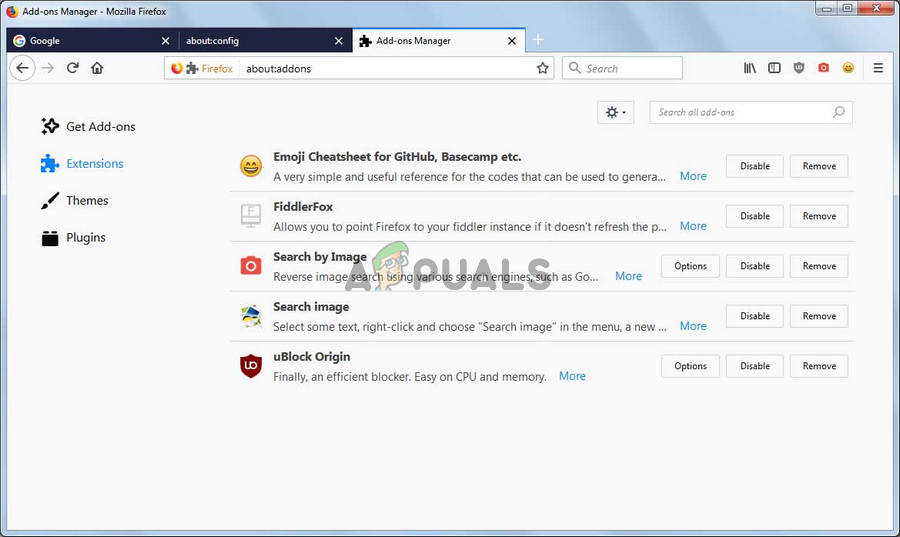Click More link for Search by Image

[x=629, y=276]
